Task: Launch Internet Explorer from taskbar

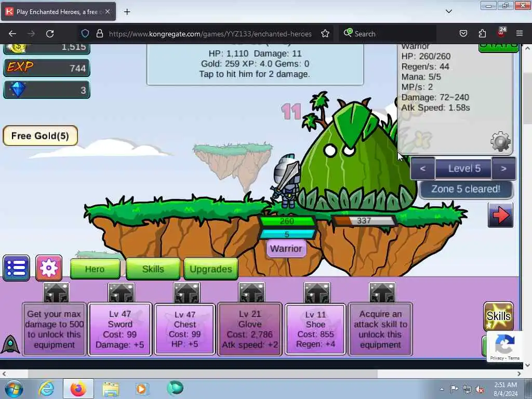Action: (x=46, y=389)
